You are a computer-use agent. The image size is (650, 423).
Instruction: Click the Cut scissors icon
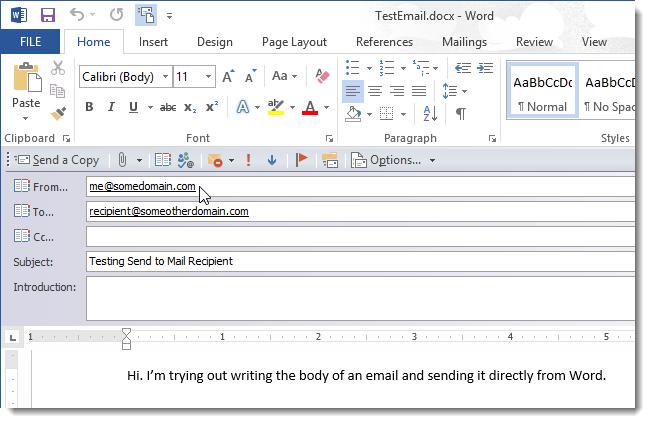58,68
